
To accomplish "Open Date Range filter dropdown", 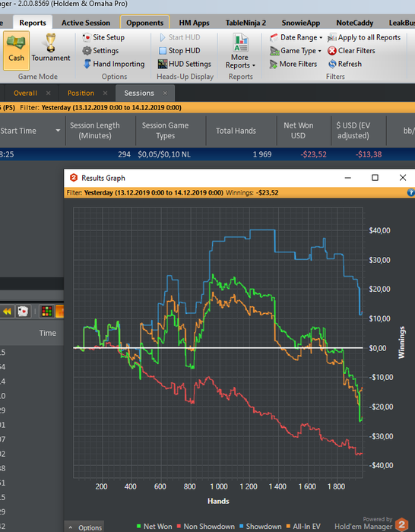I will [296, 37].
